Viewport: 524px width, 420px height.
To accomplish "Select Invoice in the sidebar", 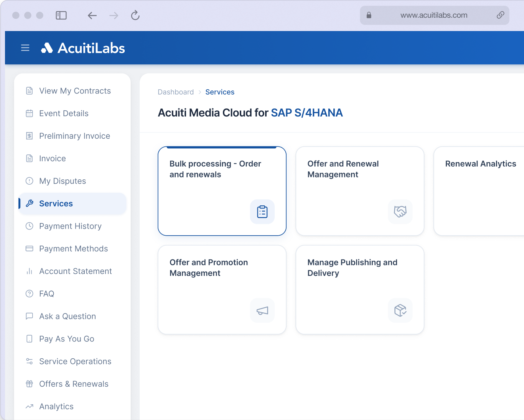I will coord(73,159).
